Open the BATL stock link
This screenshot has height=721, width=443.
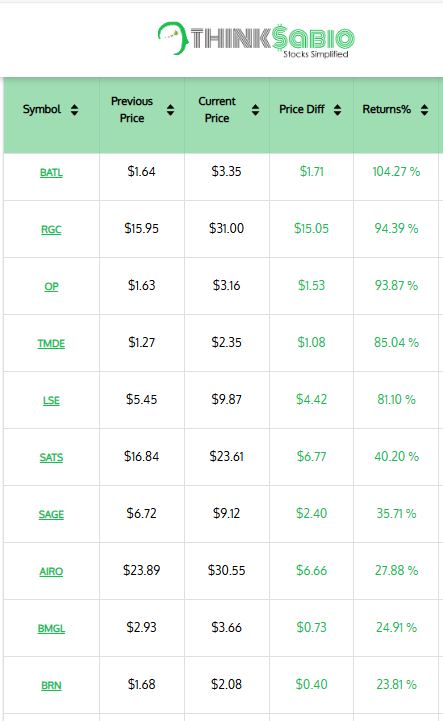(x=51, y=172)
